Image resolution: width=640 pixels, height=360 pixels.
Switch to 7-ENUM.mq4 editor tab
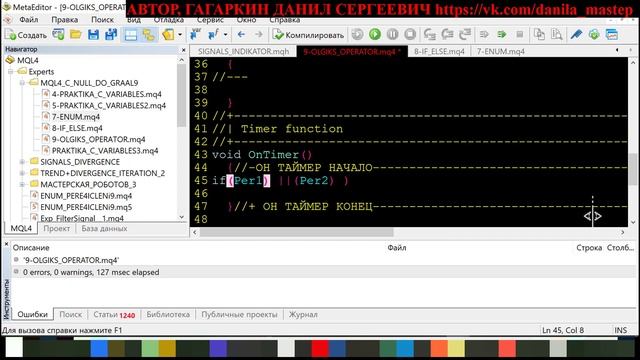[501, 51]
